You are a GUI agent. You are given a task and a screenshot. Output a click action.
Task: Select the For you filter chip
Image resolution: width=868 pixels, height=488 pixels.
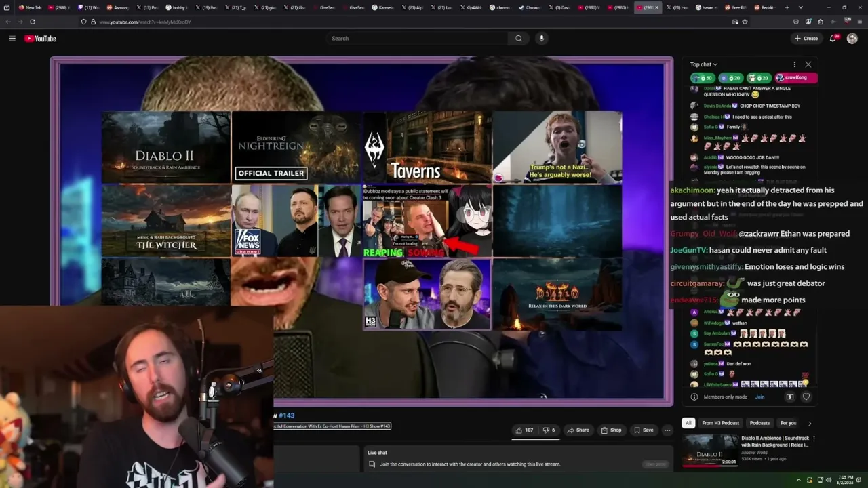(788, 423)
